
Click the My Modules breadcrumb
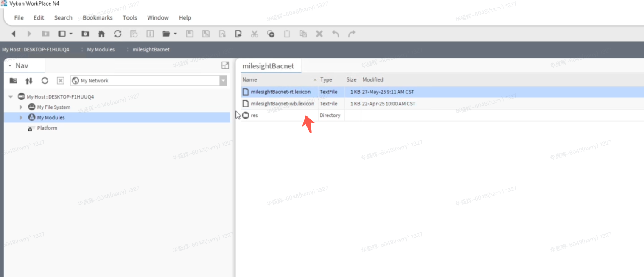[x=101, y=50]
